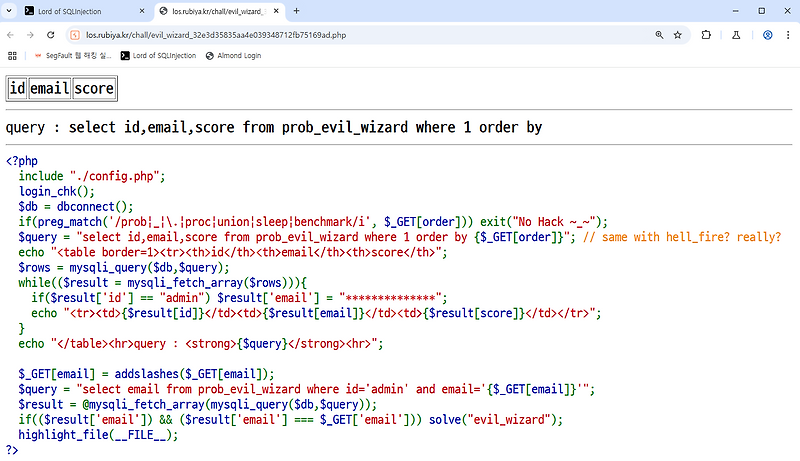The image size is (800, 461).
Task: Bookmark this page with the star icon
Action: point(678,35)
